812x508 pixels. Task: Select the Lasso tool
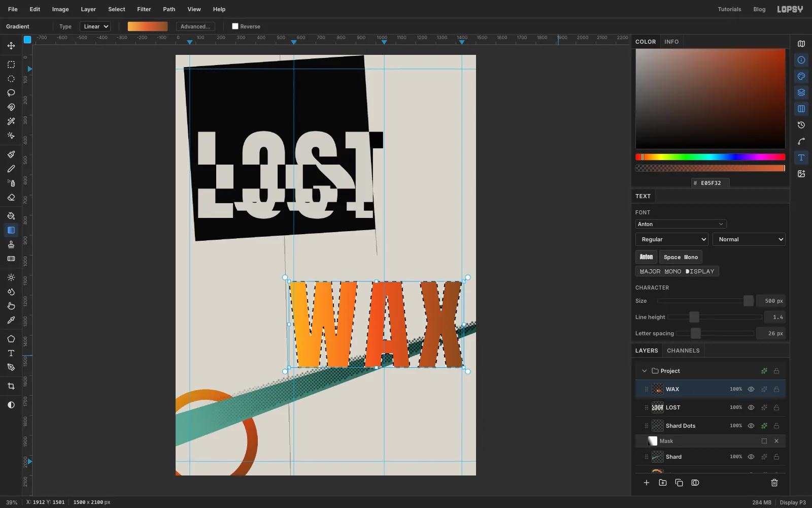coord(11,93)
